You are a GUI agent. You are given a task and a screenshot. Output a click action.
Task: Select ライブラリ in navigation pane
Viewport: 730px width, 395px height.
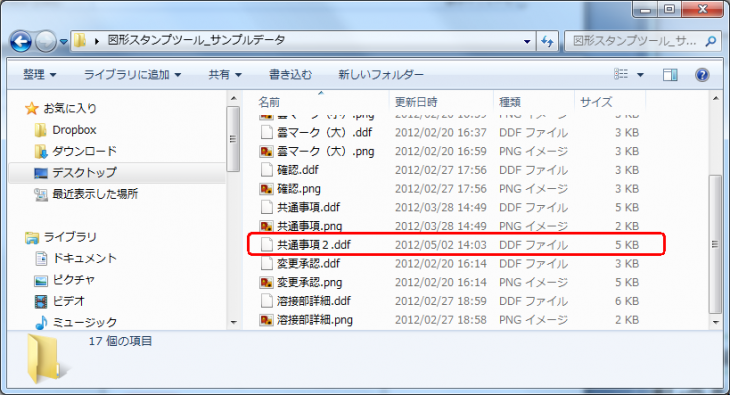tap(70, 237)
